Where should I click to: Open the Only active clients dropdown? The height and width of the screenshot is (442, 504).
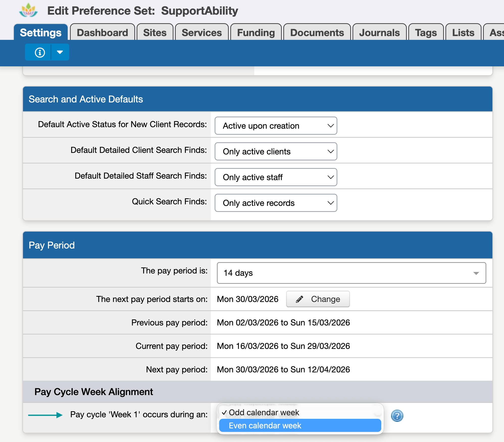pyautogui.click(x=276, y=151)
